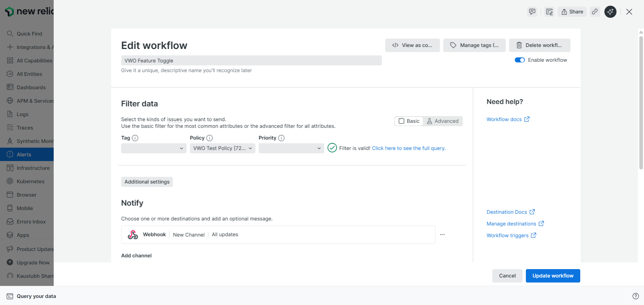Screen dimensions: 644x305
Task: Copy permalink via the link icon
Action: click(x=595, y=12)
